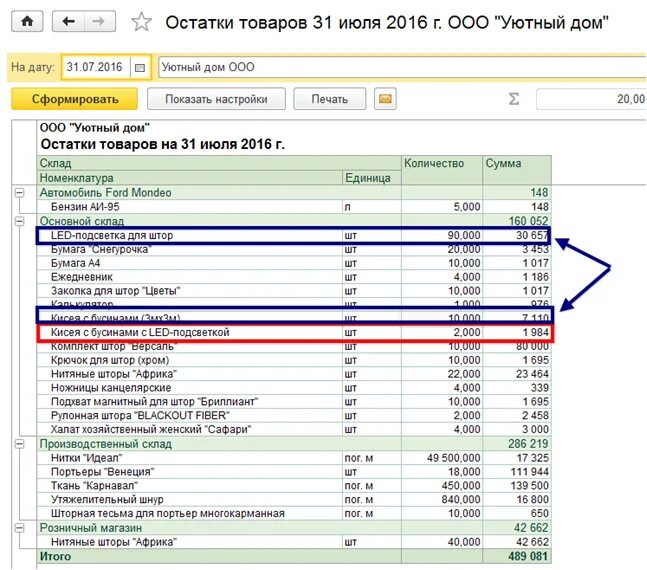This screenshot has height=570, width=647.
Task: Select Ткань "Карнавал" row
Action: [x=294, y=485]
